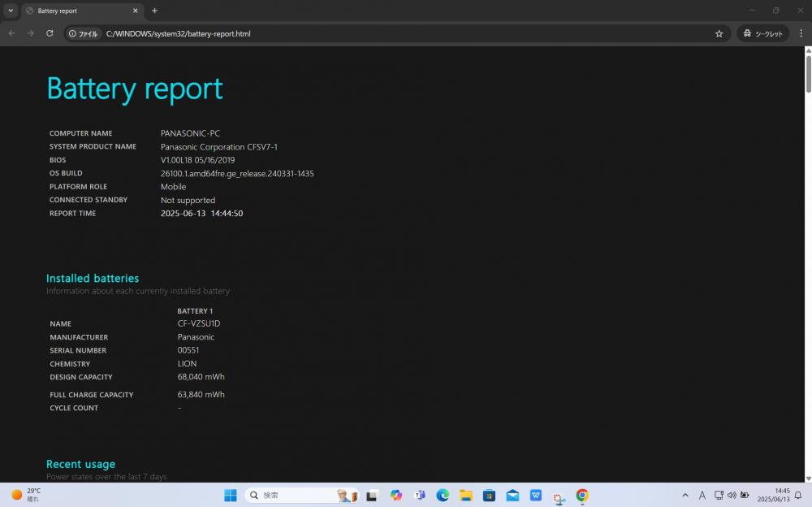The image size is (812, 507).
Task: Open Chrome three-dot menu
Action: [801, 33]
